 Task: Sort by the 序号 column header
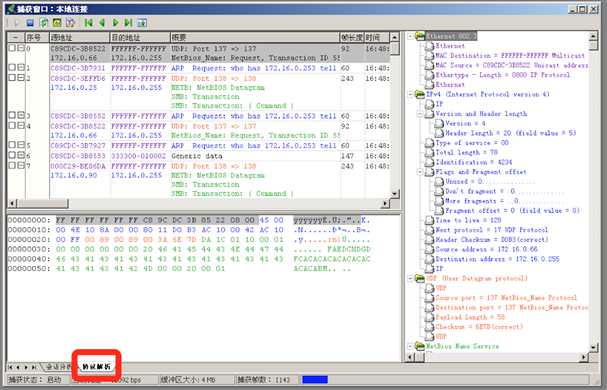[x=38, y=38]
